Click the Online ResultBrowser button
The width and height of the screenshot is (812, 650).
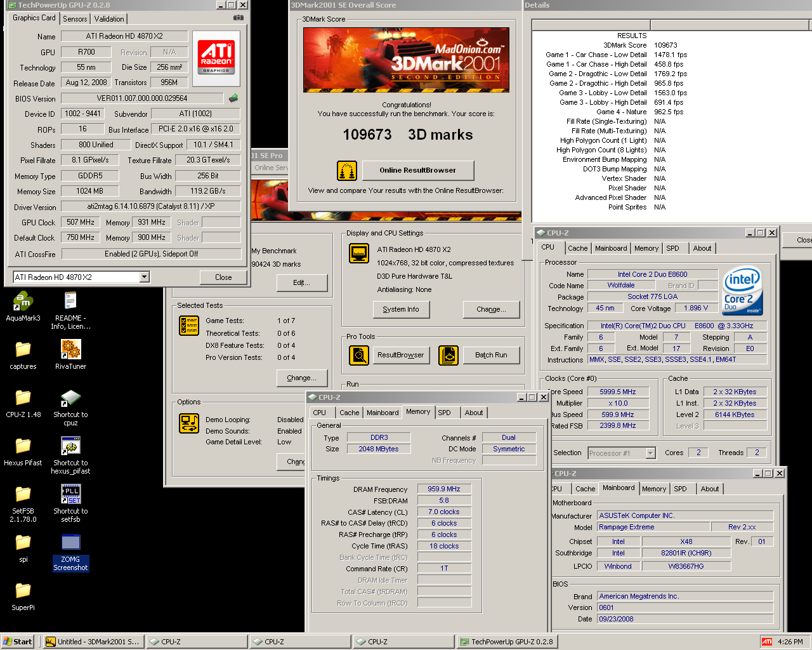click(x=417, y=170)
